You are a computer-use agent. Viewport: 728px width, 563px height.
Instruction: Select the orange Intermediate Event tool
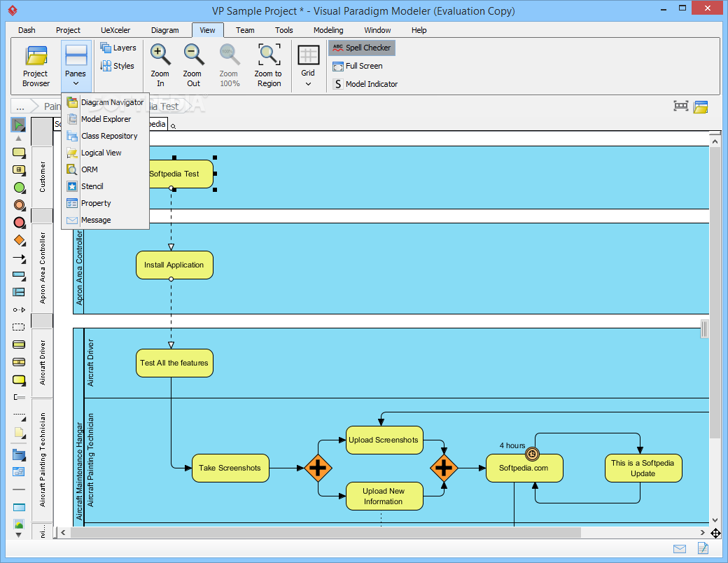(19, 205)
